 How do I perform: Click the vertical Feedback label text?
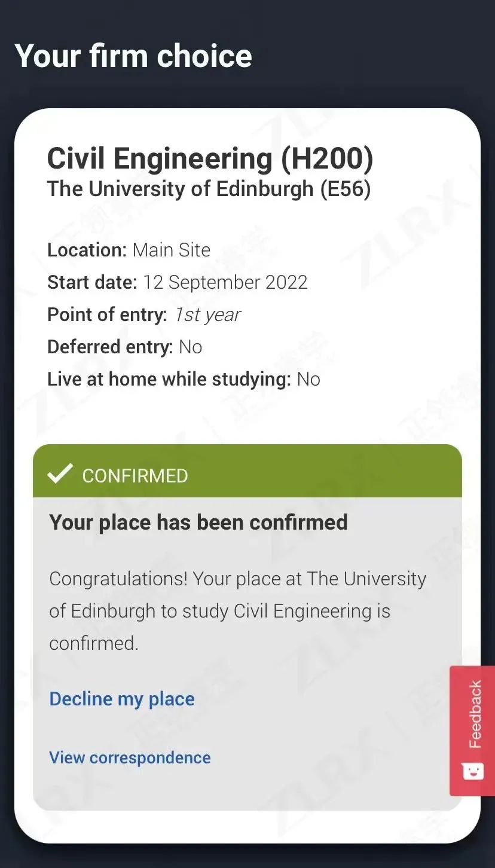(475, 714)
